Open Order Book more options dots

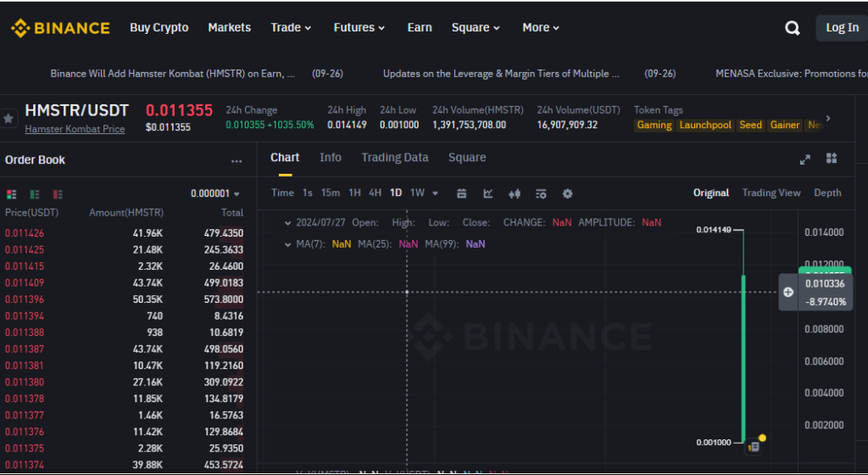coord(236,161)
